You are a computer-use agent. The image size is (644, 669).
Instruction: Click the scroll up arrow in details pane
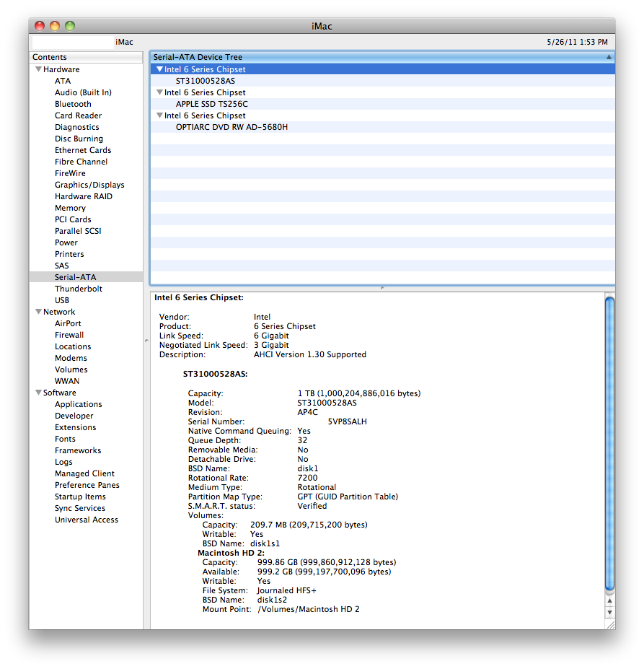(x=610, y=600)
